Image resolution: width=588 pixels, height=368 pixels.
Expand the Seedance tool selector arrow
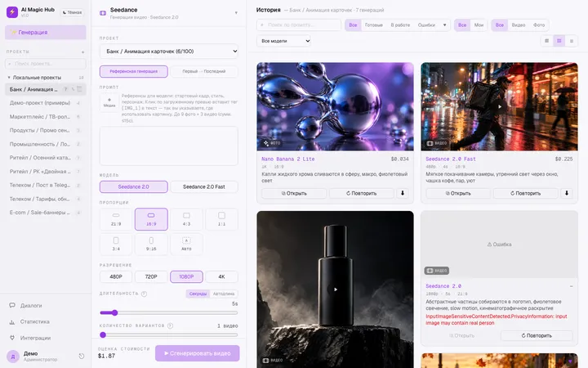point(236,13)
